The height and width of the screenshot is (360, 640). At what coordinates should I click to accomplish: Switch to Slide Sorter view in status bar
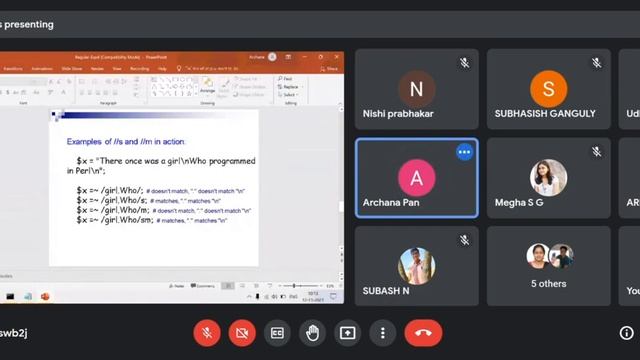pyautogui.click(x=242, y=286)
